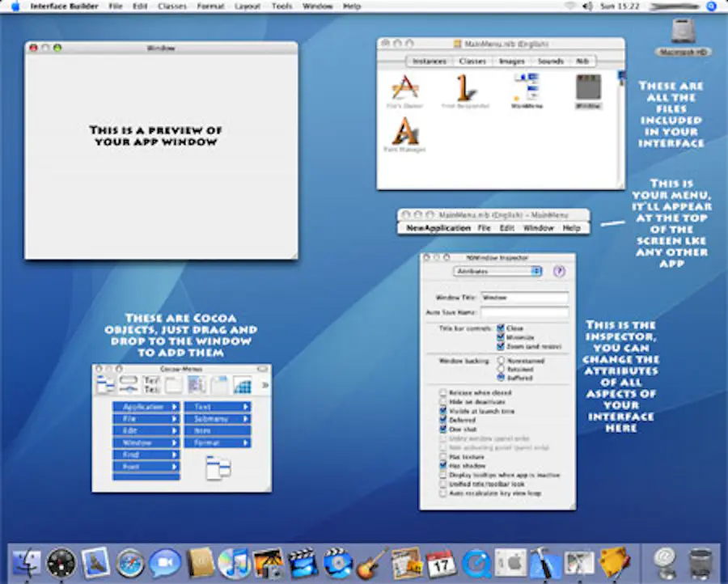The image size is (728, 584).
Task: Expand the Window submenu item in palette
Action: click(x=146, y=443)
